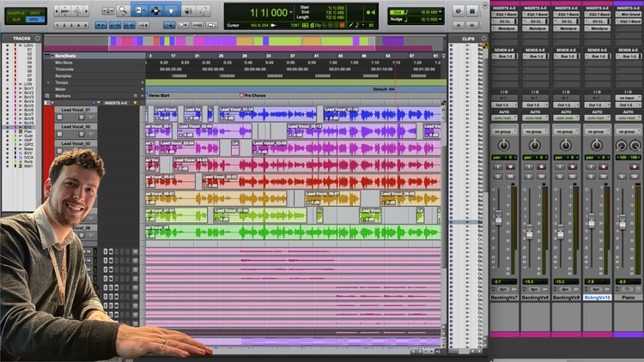
Task: Select the Zoomer magnifier tool
Action: (x=123, y=10)
